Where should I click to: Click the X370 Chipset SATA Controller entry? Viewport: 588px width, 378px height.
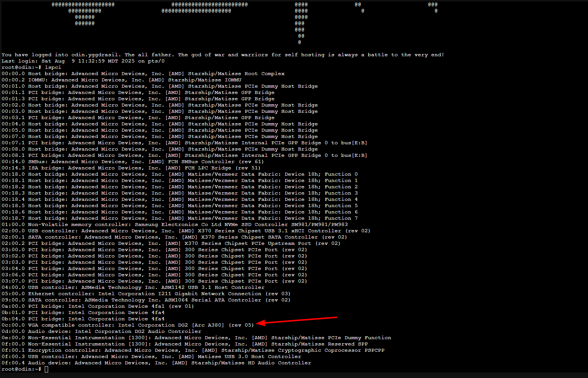(x=174, y=237)
